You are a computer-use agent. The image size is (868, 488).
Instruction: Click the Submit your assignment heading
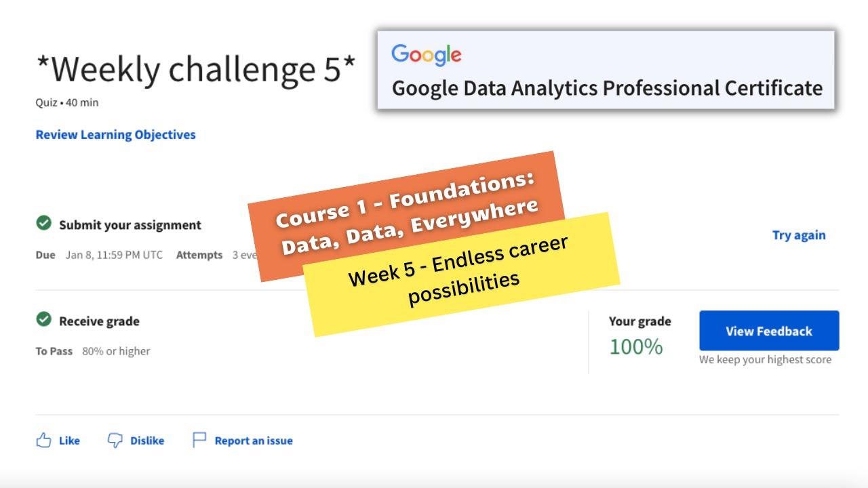(x=130, y=225)
